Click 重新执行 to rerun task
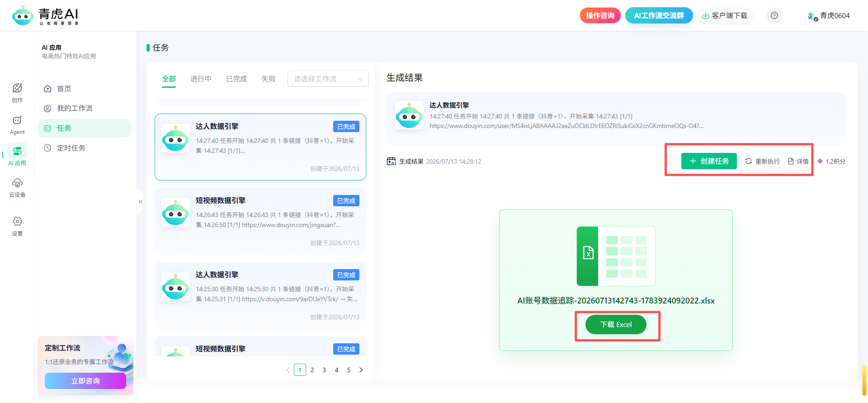Image resolution: width=868 pixels, height=403 pixels. click(763, 161)
